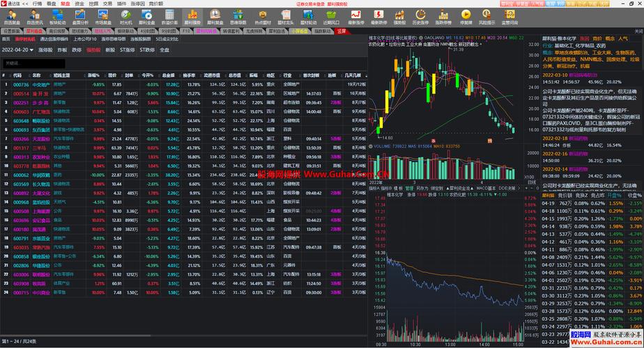Sort table by 现价 column header

click(112, 75)
